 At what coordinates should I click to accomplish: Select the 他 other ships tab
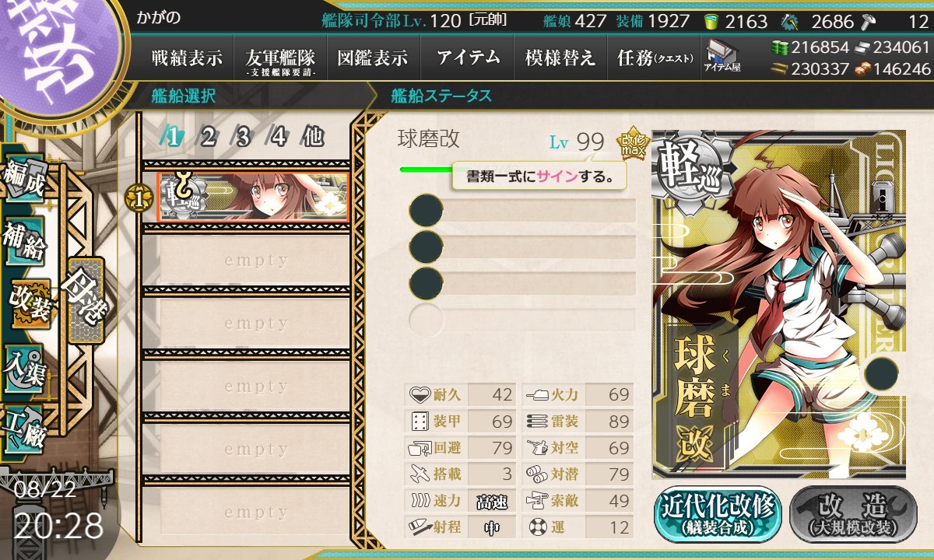pos(313,137)
